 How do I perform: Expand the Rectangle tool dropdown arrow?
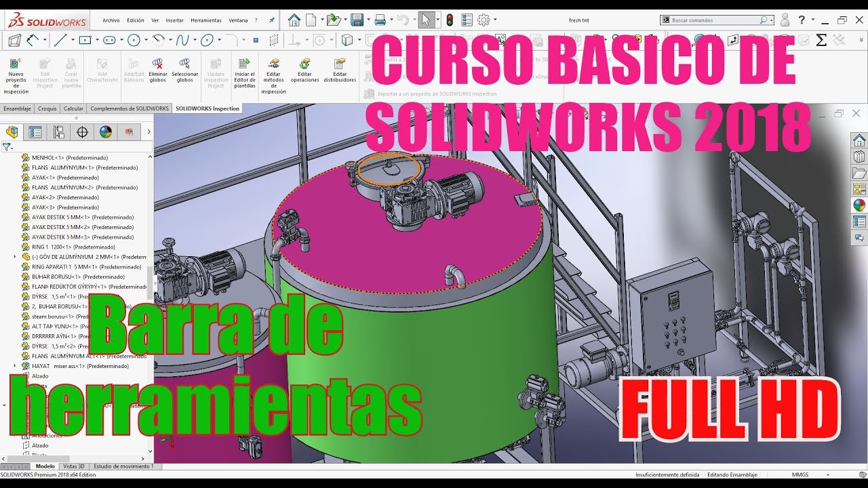pyautogui.click(x=96, y=41)
